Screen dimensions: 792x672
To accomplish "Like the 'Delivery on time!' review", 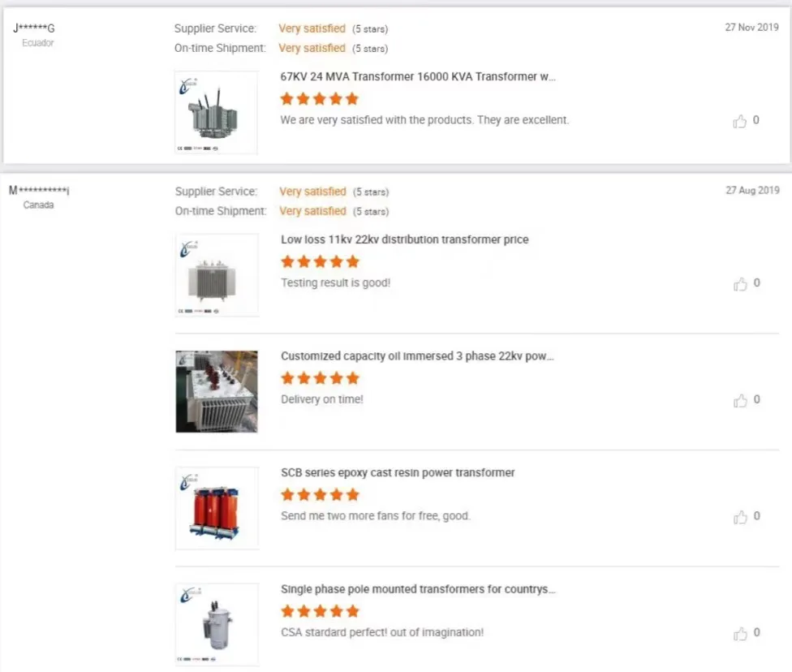I will pyautogui.click(x=739, y=400).
